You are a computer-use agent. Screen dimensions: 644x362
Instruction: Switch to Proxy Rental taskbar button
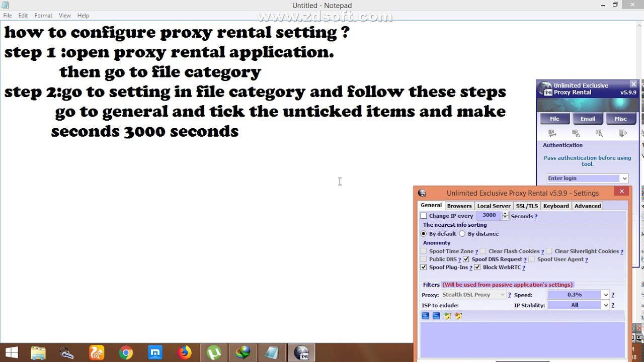click(x=301, y=353)
